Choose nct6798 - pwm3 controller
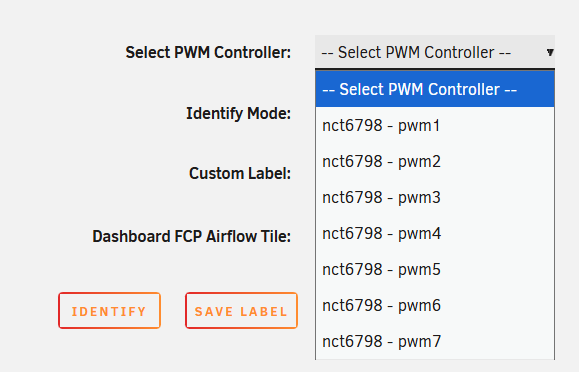 pos(435,197)
